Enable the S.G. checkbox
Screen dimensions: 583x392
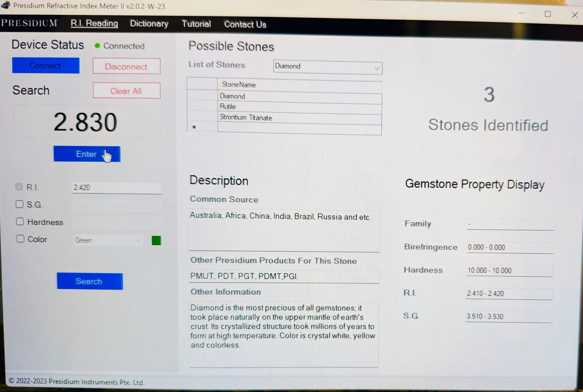point(20,204)
